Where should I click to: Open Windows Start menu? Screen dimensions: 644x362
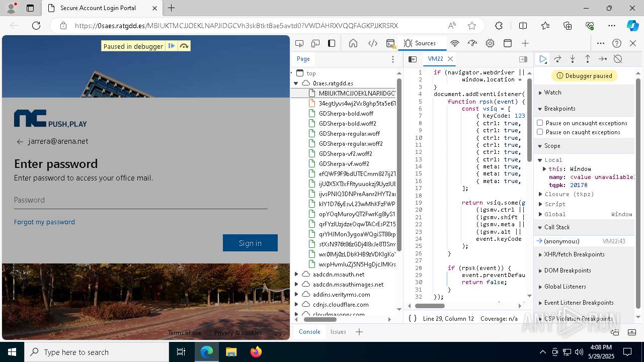pyautogui.click(x=12, y=352)
